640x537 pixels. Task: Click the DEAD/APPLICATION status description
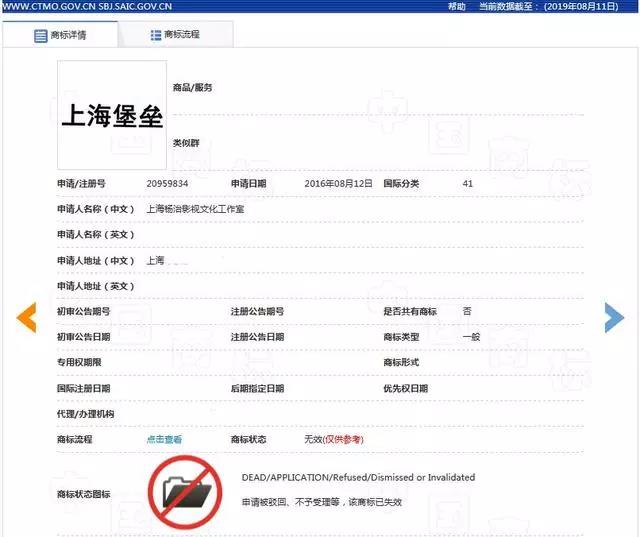(x=358, y=477)
